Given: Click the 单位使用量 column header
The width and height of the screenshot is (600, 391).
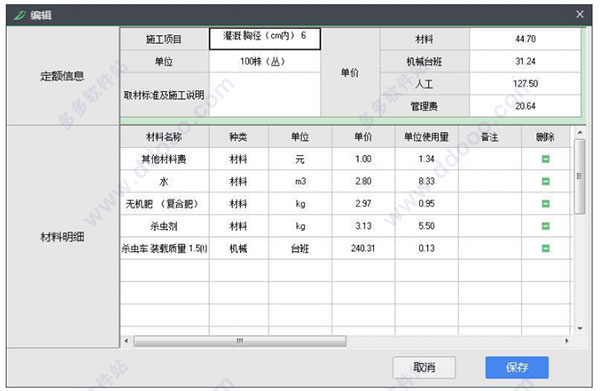Looking at the screenshot, I should 426,137.
